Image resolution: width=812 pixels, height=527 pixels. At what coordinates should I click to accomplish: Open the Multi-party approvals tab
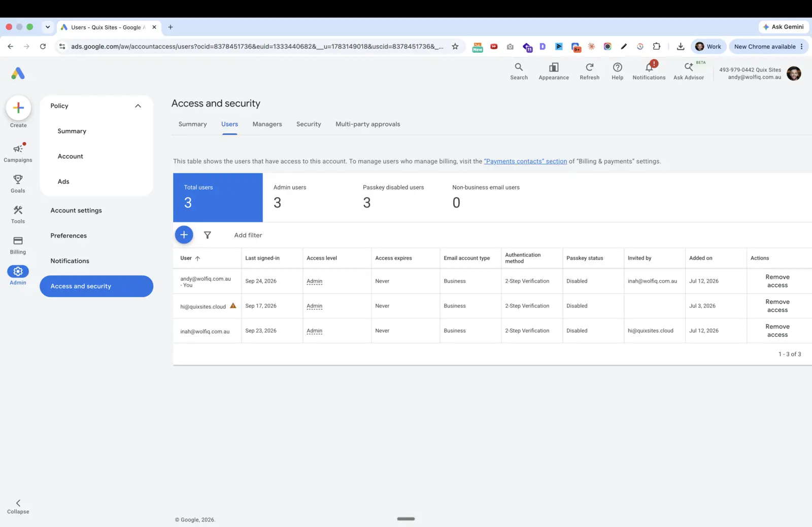pos(367,124)
